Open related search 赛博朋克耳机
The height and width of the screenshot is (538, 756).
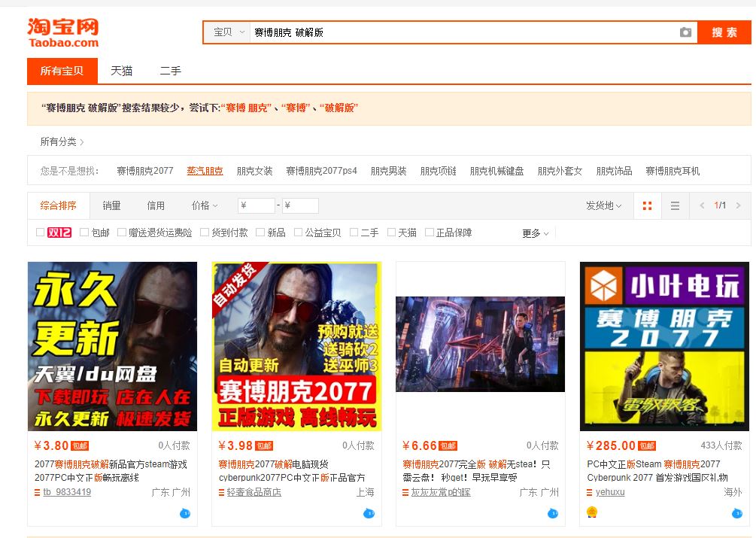tap(673, 171)
